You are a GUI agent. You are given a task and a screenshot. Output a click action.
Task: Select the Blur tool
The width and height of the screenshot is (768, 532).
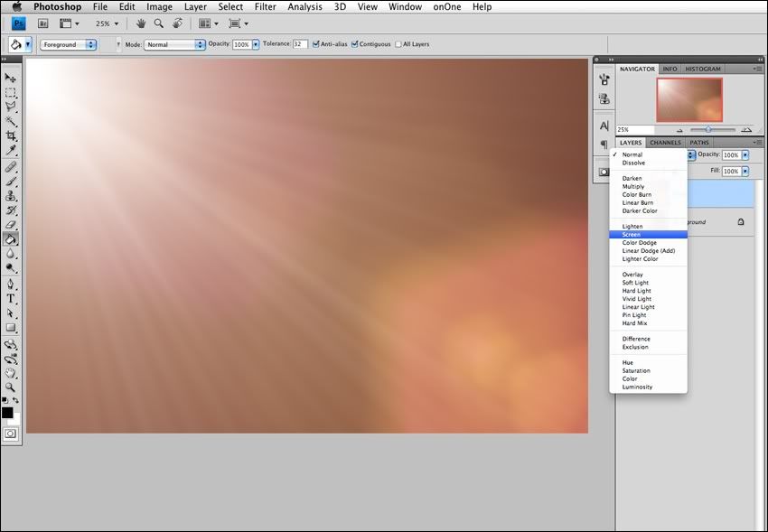click(x=10, y=254)
